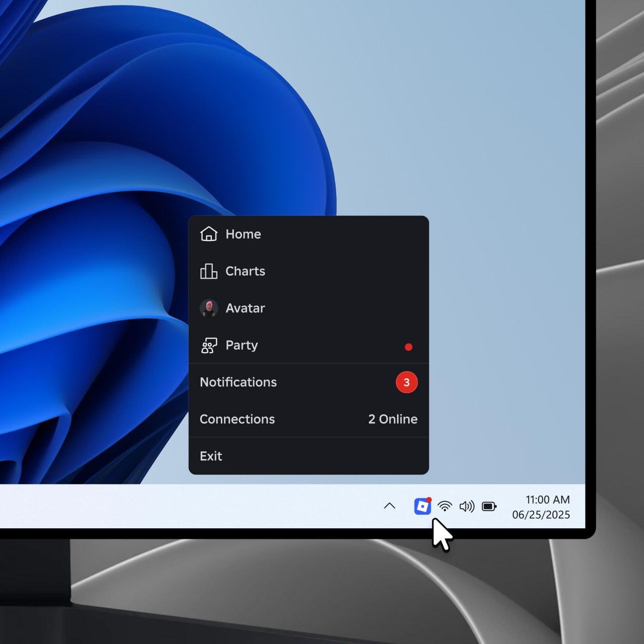Click the battery status tray icon
Screen dimensions: 644x644
click(x=489, y=506)
